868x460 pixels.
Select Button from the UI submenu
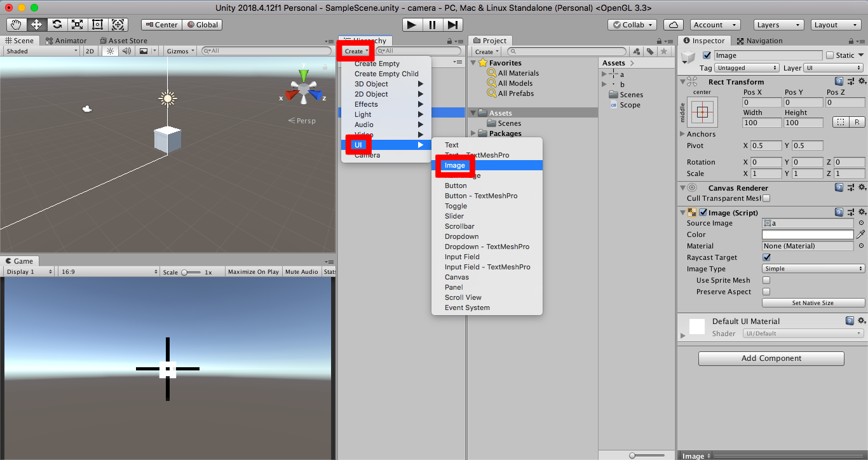487,186
